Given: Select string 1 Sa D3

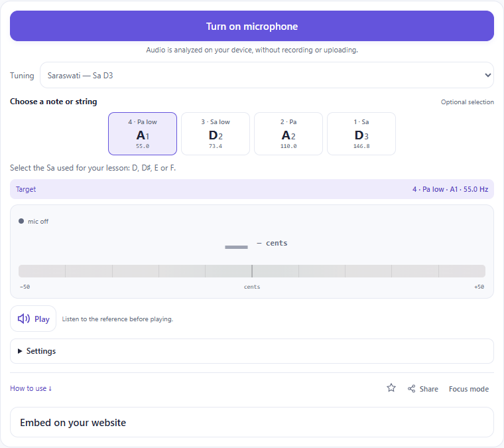Looking at the screenshot, I should coord(361,133).
